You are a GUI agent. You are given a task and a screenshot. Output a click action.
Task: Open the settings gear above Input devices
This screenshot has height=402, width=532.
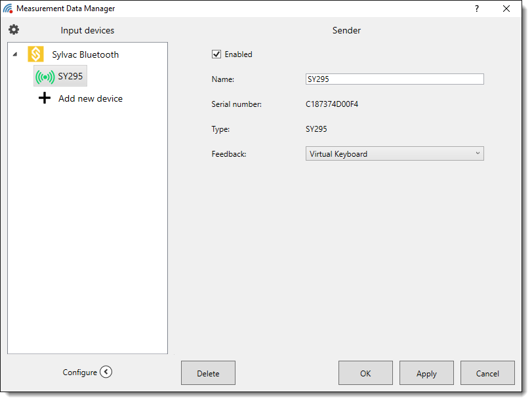(14, 30)
